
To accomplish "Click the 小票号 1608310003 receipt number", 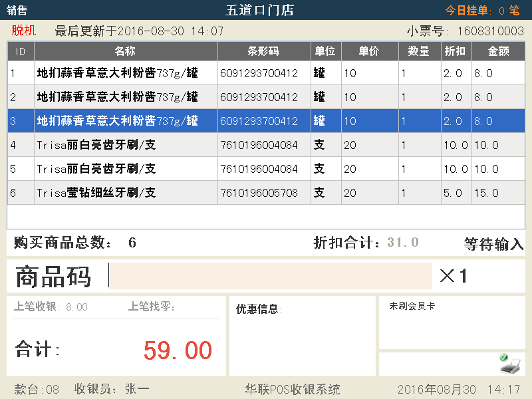I will [465, 31].
